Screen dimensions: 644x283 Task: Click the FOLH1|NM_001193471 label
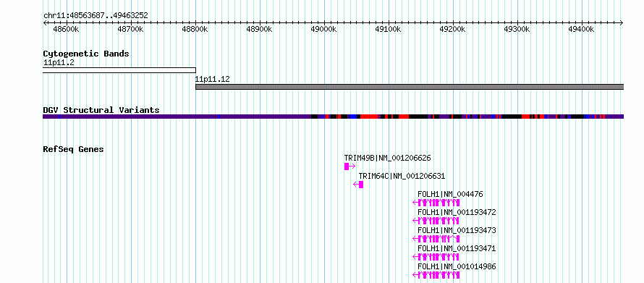coord(457,248)
